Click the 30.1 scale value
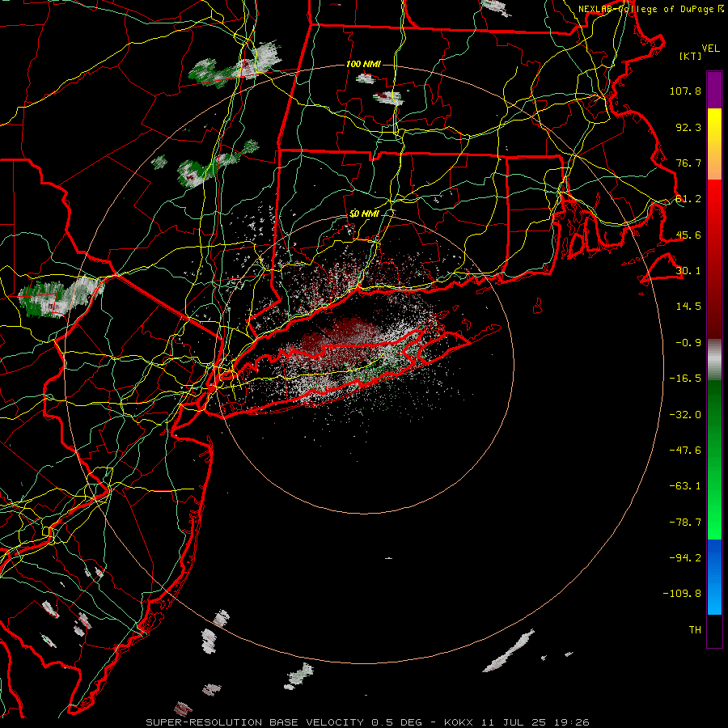728x728 pixels. (688, 271)
